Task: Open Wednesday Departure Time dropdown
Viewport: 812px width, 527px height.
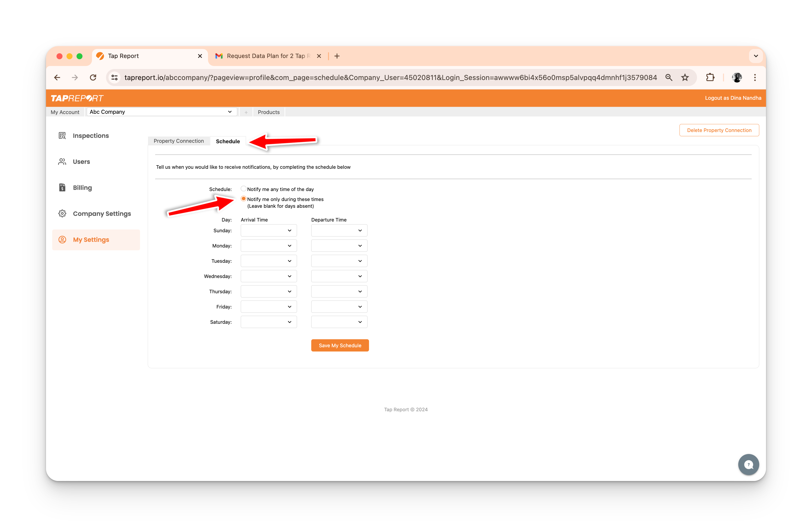Action: tap(339, 276)
